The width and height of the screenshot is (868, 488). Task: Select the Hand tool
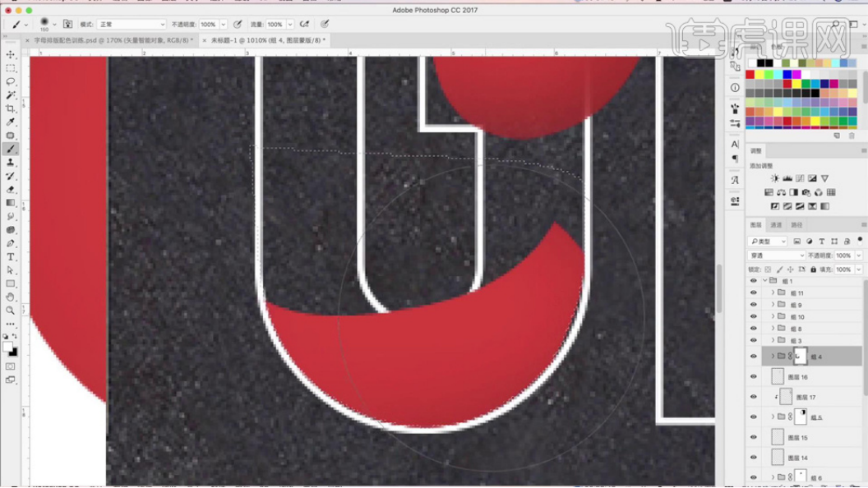pos(11,297)
